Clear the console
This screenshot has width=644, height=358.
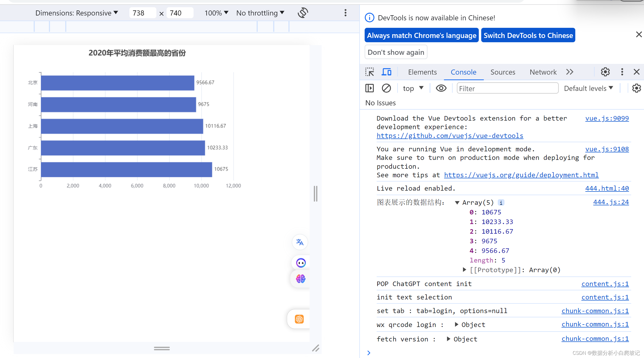[x=386, y=88]
